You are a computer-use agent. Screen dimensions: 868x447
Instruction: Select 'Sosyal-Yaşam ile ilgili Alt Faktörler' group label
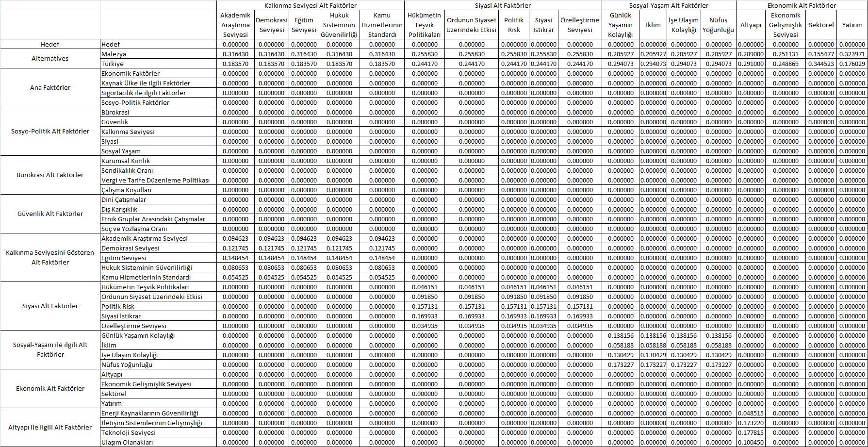tap(50, 350)
